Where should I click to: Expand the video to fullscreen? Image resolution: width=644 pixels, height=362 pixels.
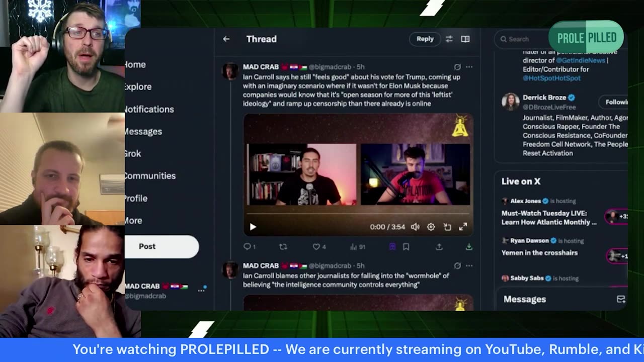click(x=463, y=227)
